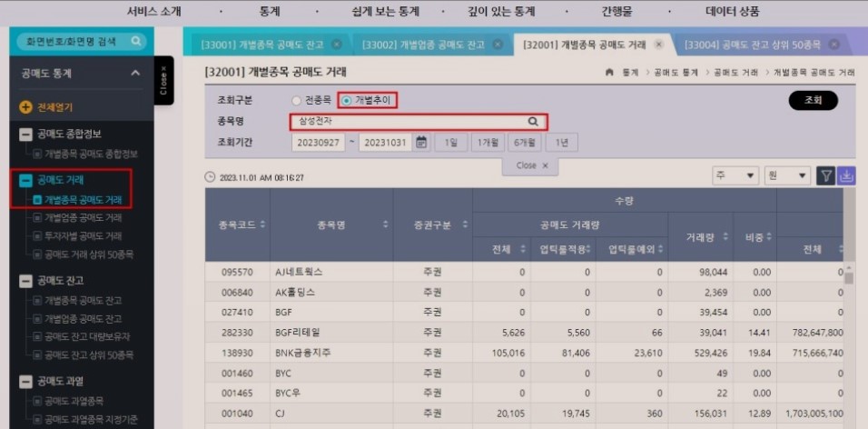This screenshot has height=429, width=868.
Task: Open the calendar date picker icon
Action: point(420,142)
